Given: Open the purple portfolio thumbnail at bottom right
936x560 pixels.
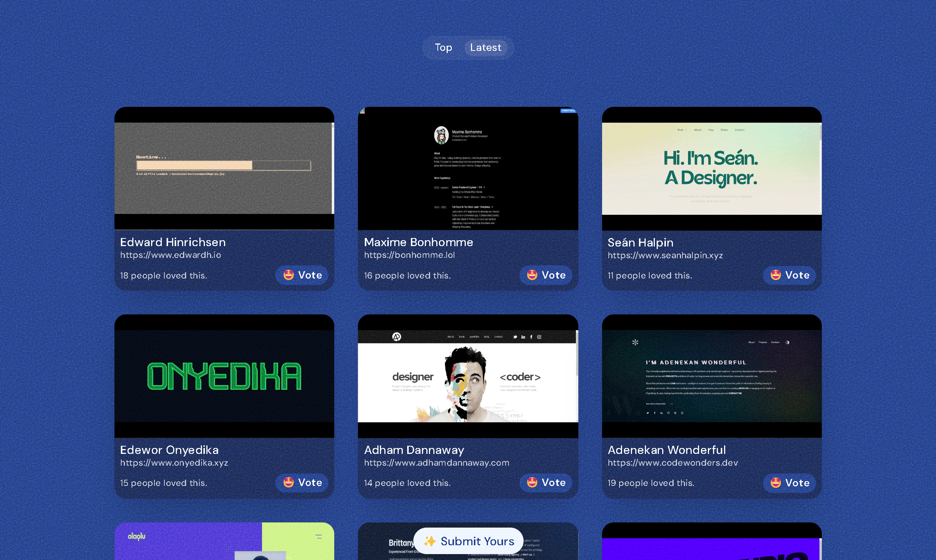Looking at the screenshot, I should coord(712,541).
